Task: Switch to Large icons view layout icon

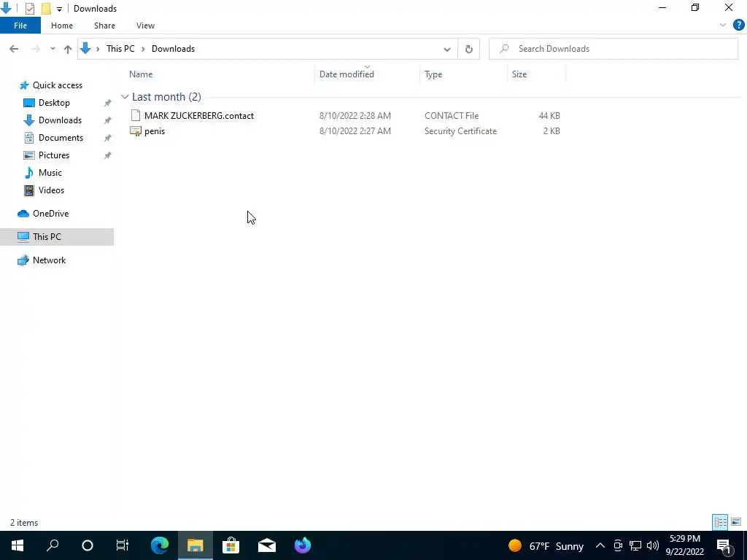Action: pos(736,522)
